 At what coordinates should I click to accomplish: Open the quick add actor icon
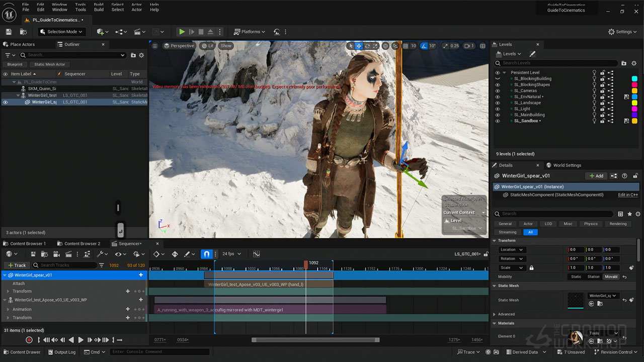[x=101, y=32]
